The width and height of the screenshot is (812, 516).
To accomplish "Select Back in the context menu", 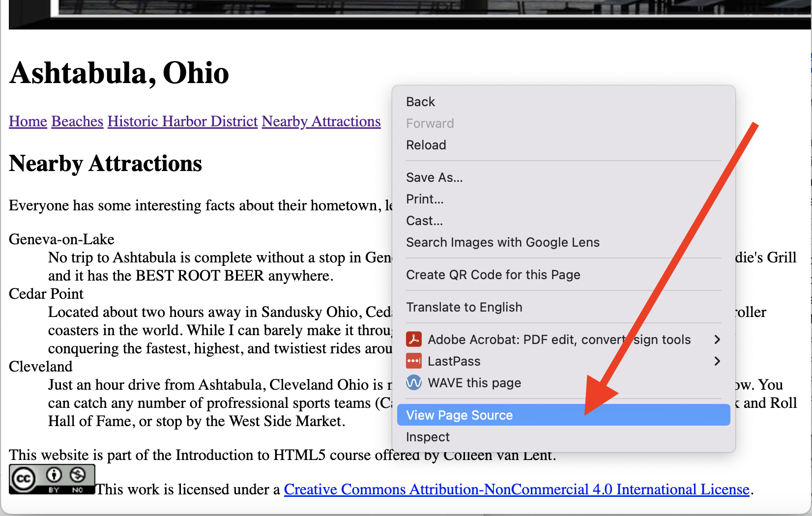I will click(x=420, y=102).
